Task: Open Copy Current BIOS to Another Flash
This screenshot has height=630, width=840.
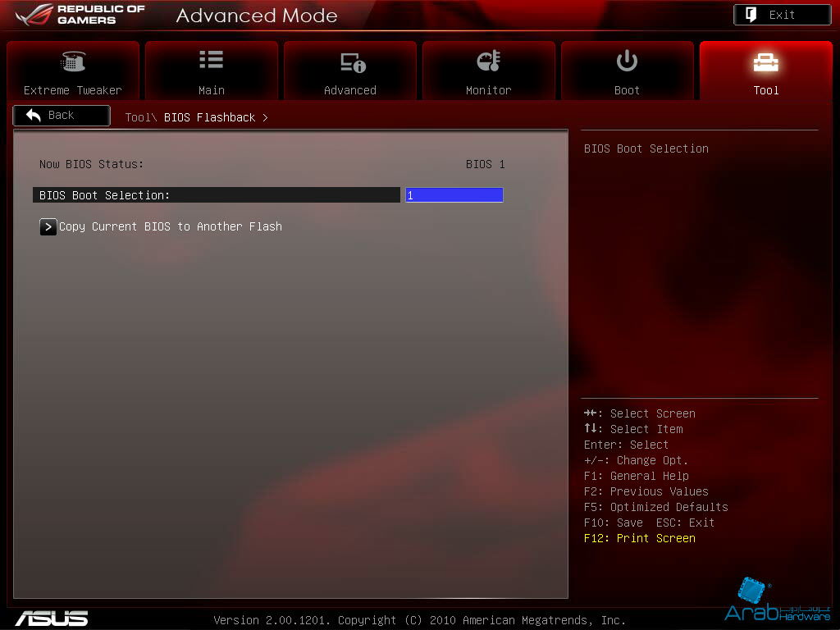Action: coord(171,226)
